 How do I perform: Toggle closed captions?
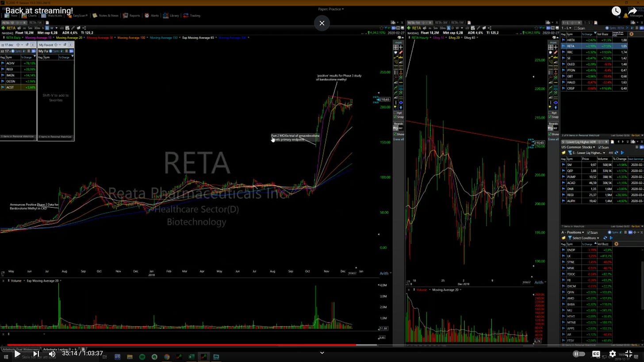[x=596, y=354]
